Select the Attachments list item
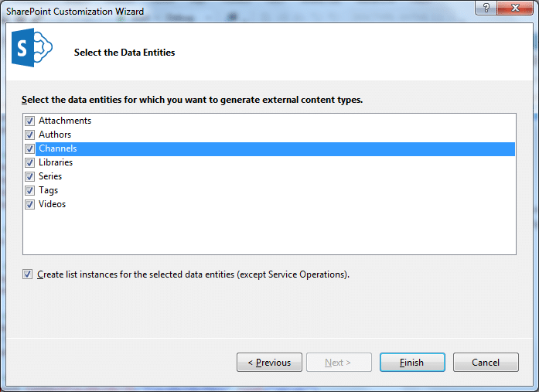539x392 pixels. click(65, 121)
